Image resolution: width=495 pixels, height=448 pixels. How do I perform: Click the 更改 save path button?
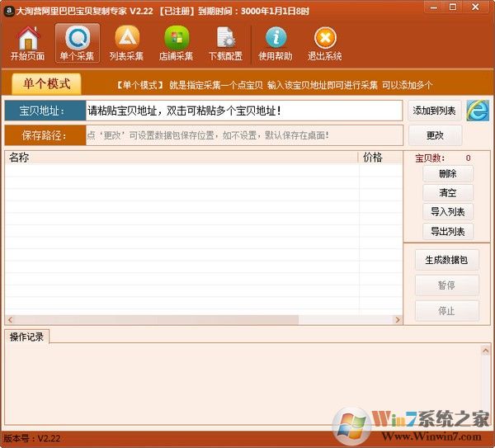435,135
